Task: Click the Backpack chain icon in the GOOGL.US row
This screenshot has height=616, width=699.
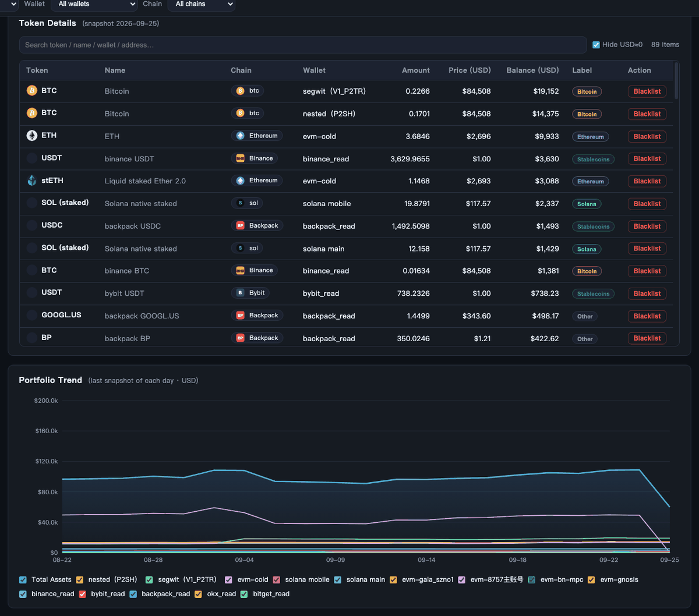Action: coord(240,316)
